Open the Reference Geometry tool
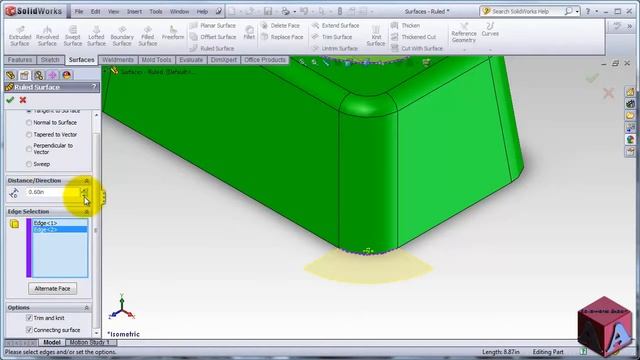 pyautogui.click(x=464, y=33)
